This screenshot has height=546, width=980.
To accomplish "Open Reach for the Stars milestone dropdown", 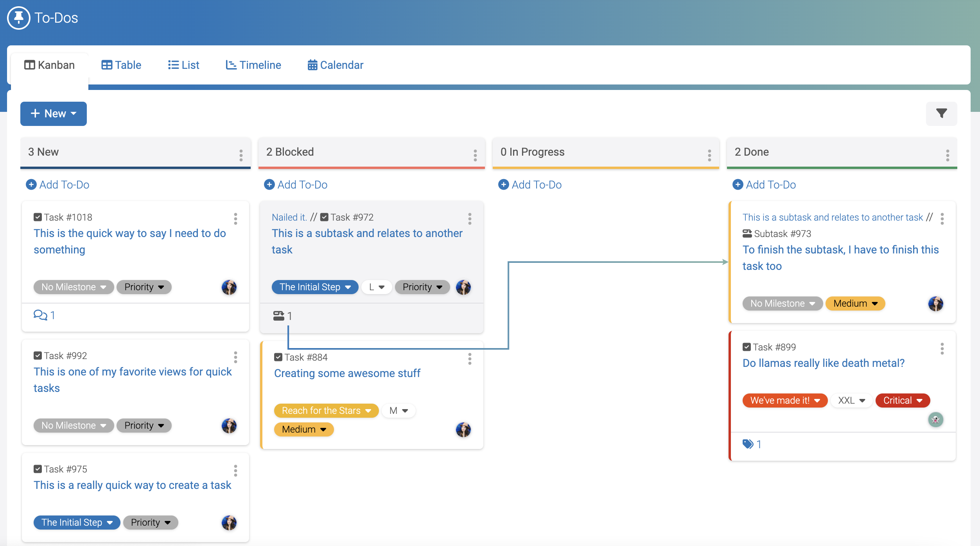I will 326,410.
